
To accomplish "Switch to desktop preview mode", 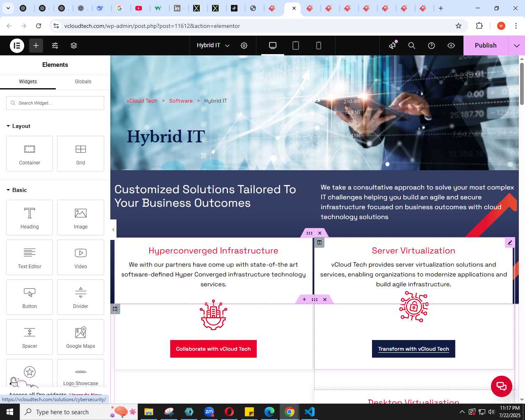I will point(273,46).
